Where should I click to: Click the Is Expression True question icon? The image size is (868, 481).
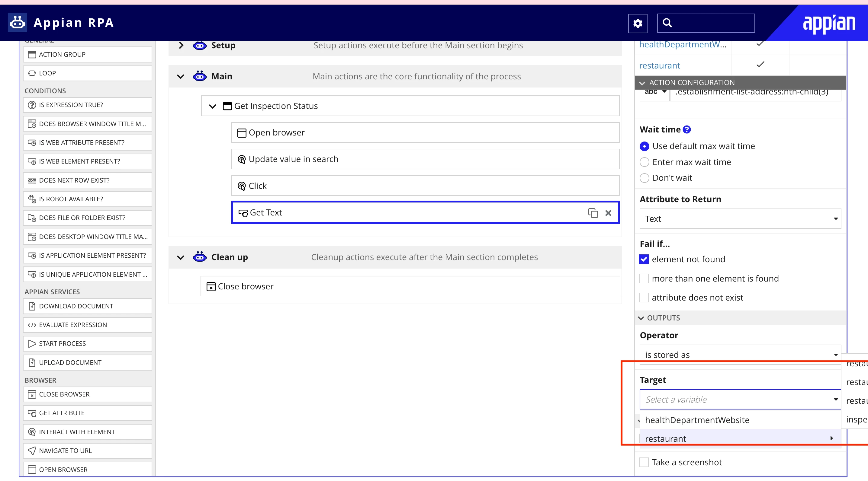click(32, 105)
